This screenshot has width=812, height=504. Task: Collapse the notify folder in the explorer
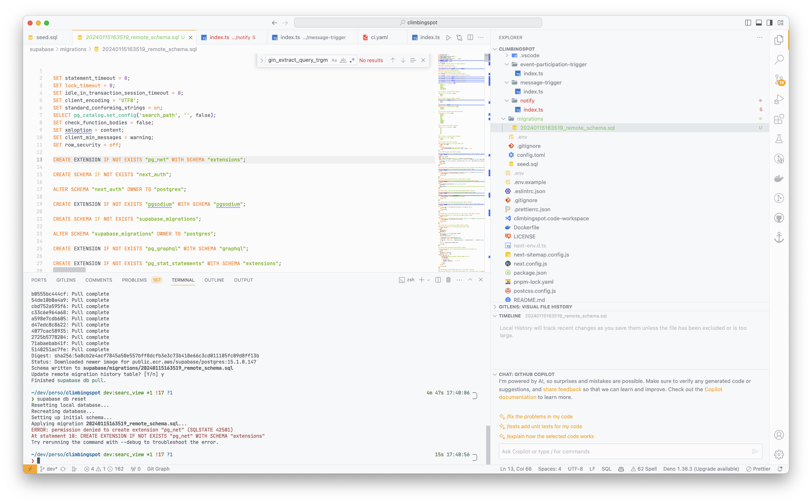click(x=507, y=100)
